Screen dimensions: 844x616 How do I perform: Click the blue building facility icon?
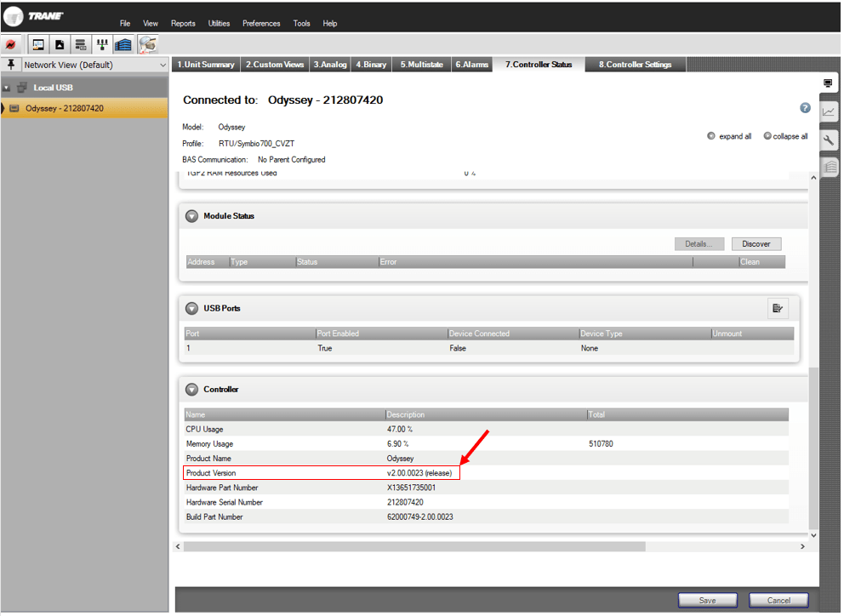123,43
